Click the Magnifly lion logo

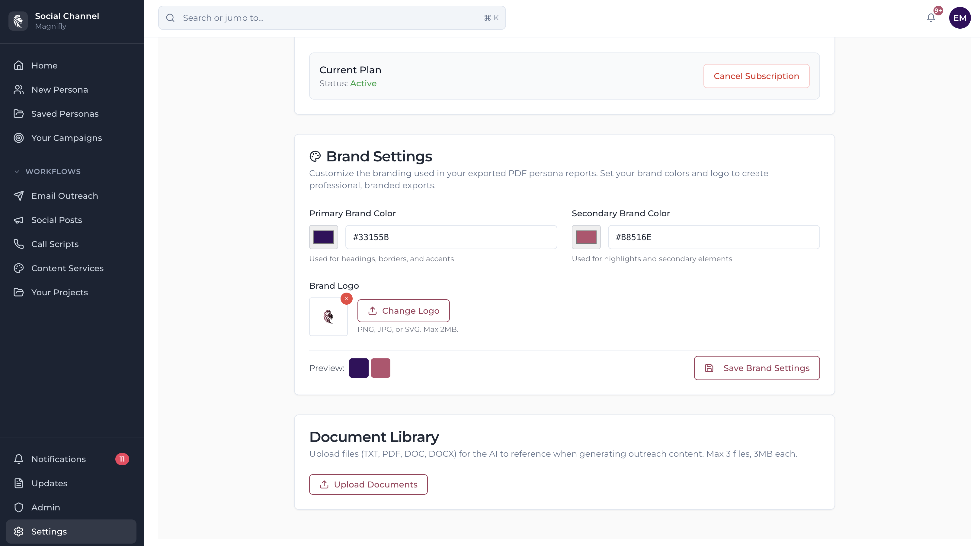(18, 21)
